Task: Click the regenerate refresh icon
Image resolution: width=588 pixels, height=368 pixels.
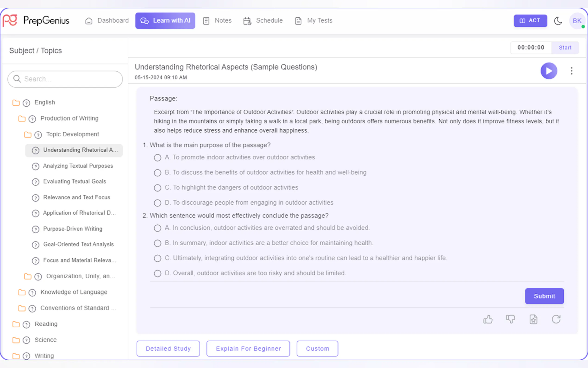Action: pyautogui.click(x=556, y=319)
